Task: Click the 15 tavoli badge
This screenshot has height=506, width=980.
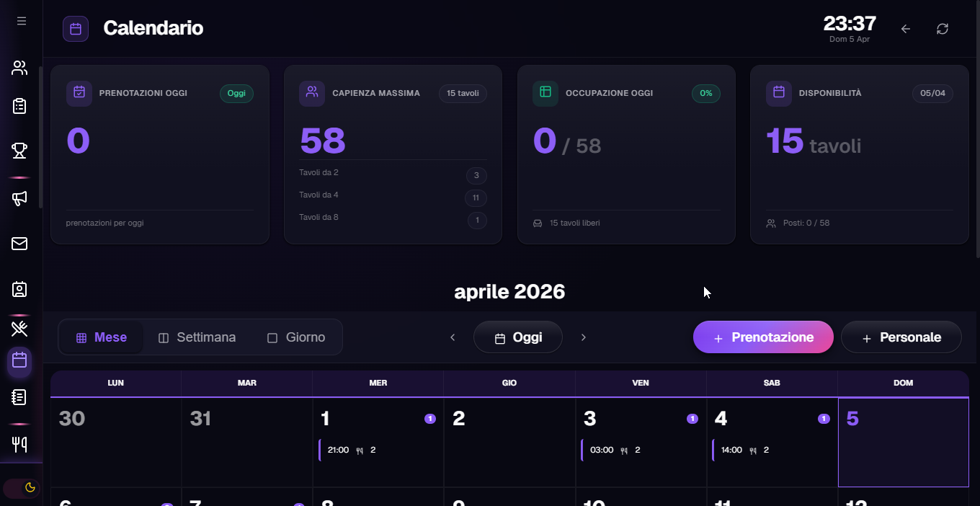Action: tap(463, 94)
